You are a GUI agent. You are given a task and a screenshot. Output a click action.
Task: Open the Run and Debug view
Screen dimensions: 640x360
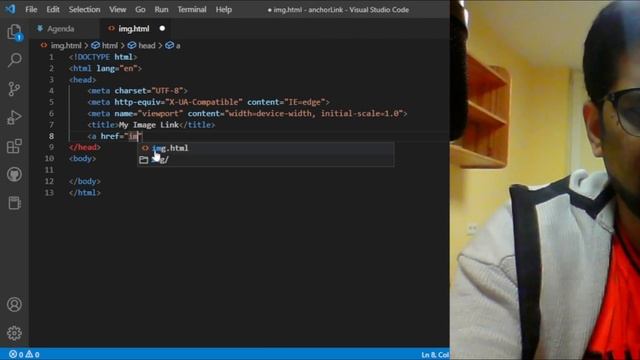[x=14, y=118]
